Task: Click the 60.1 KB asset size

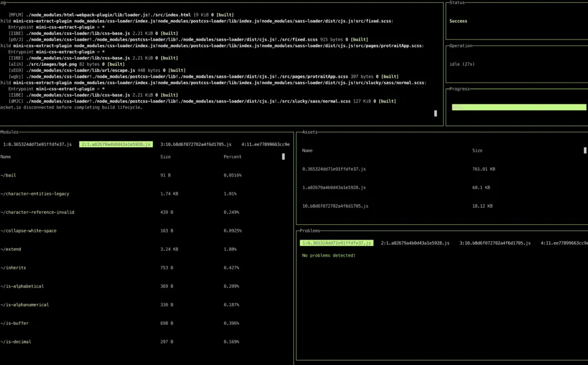Action: click(x=481, y=187)
